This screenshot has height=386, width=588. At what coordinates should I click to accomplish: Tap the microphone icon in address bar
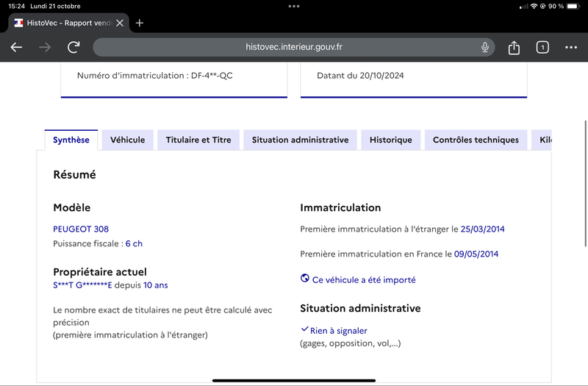click(485, 47)
